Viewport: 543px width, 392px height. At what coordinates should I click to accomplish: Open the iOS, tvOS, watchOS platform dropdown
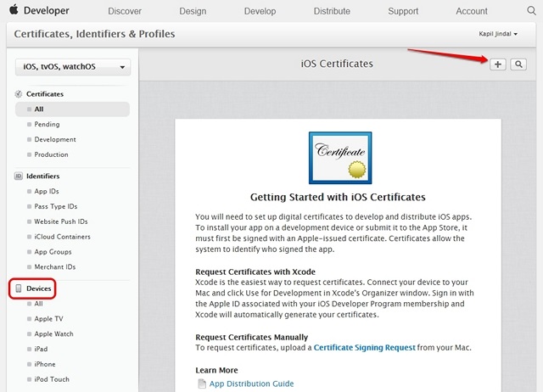pos(73,67)
